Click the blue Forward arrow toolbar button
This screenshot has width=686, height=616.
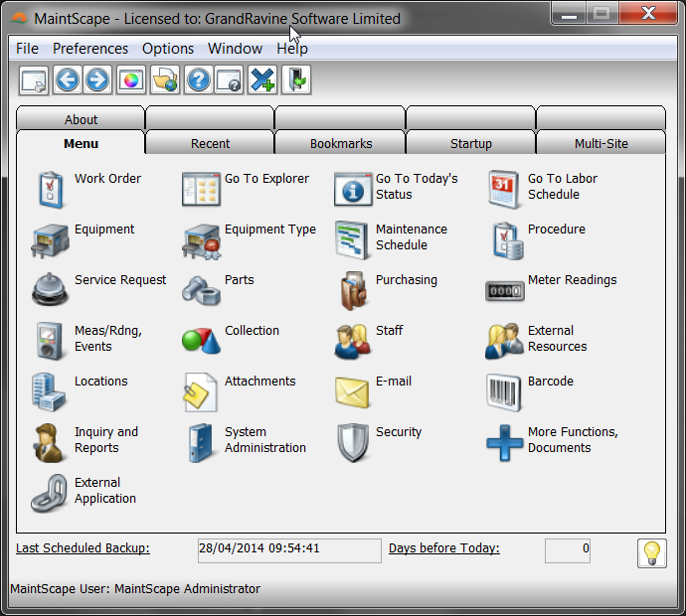click(97, 80)
